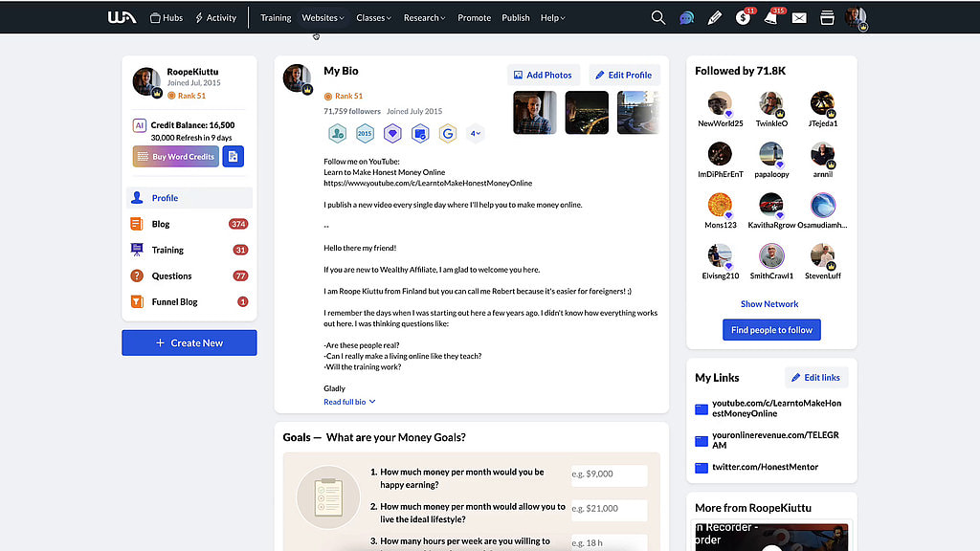Click the stacked tray icon in the top bar
This screenshot has width=980, height=551.
[x=827, y=18]
